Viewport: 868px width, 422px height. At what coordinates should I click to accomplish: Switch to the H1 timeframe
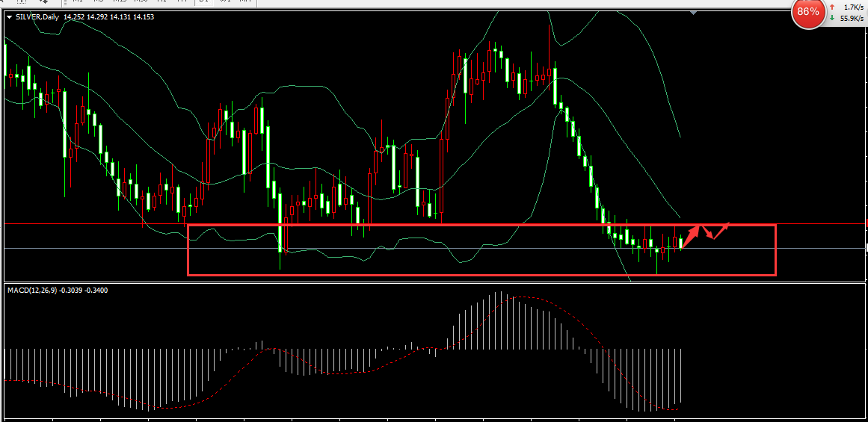coord(161,1)
